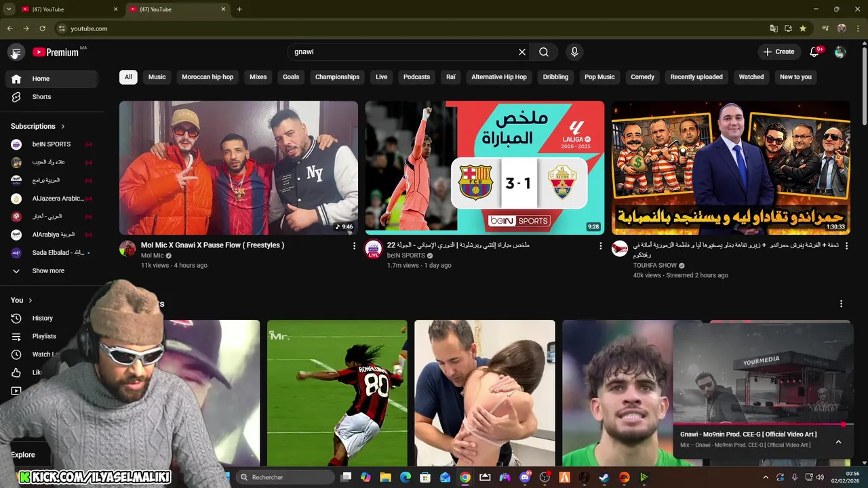
Task: Select the New to you chip
Action: pyautogui.click(x=795, y=77)
